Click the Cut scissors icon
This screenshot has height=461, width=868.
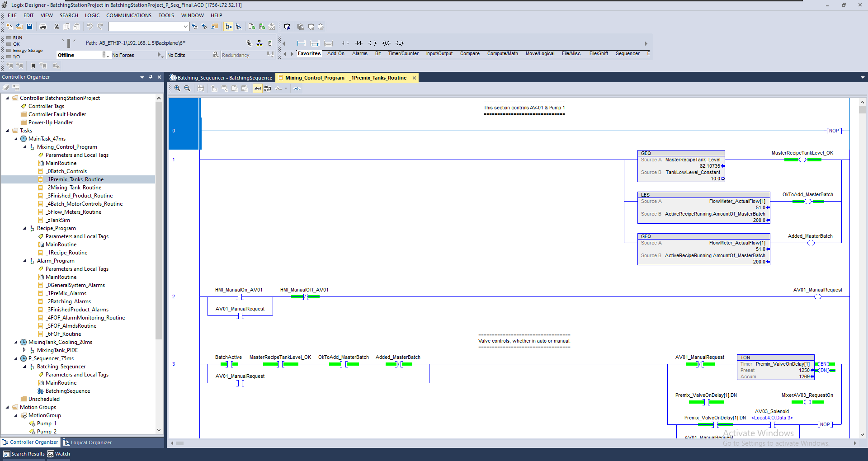pyautogui.click(x=57, y=27)
